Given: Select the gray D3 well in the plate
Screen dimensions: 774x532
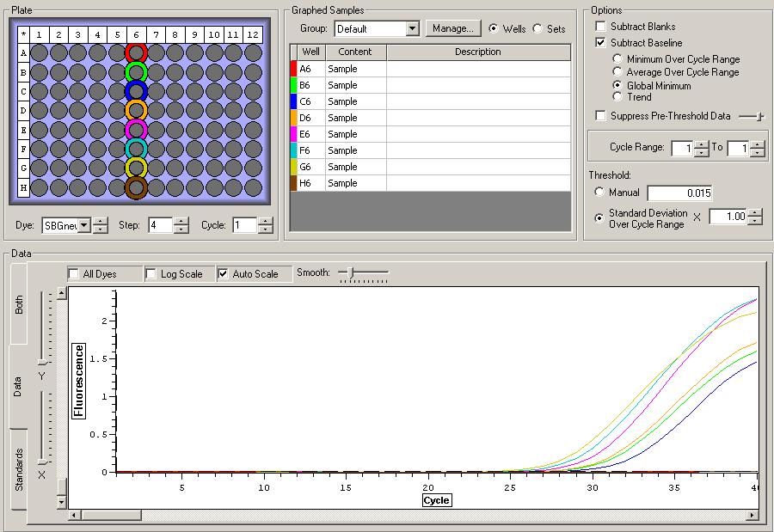Looking at the screenshot, I should pyautogui.click(x=78, y=111).
